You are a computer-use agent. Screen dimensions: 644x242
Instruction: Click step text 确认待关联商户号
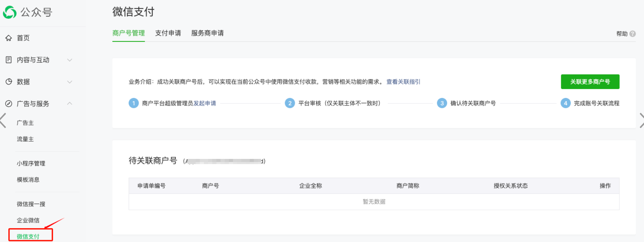(473, 103)
